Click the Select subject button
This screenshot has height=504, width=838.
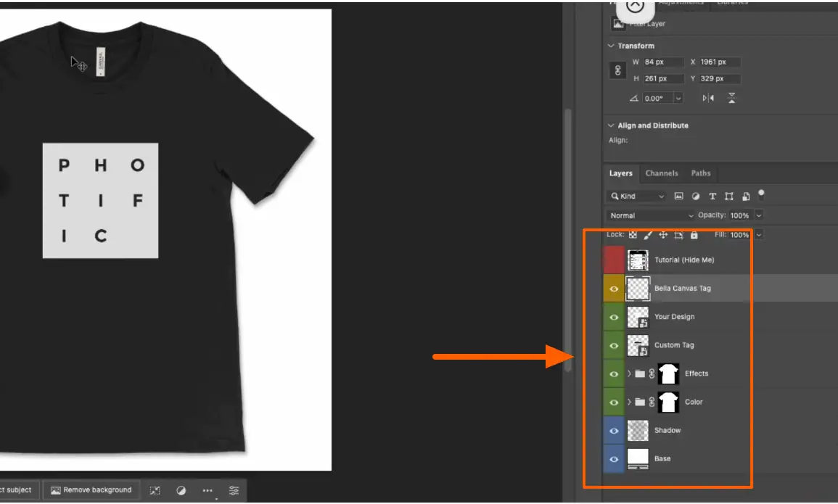16,490
